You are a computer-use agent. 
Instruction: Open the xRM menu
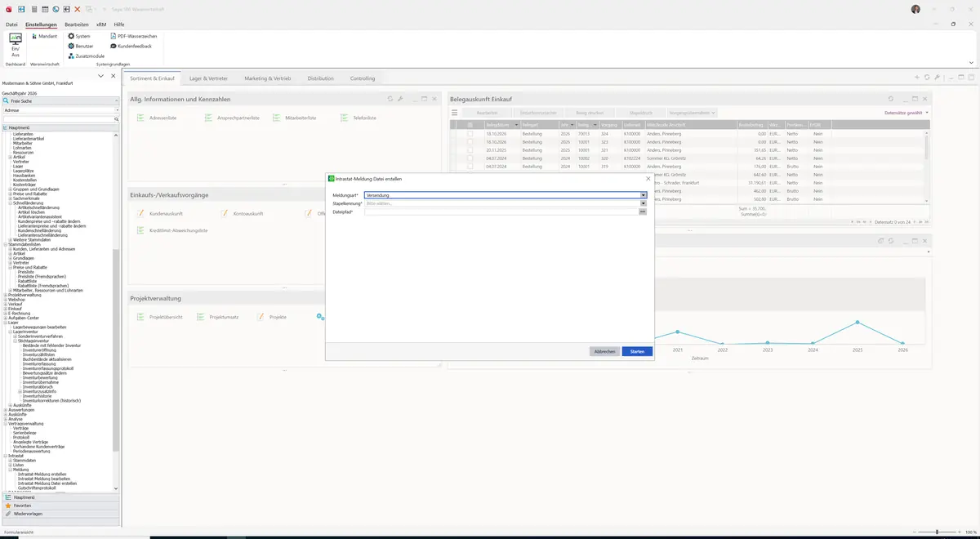[x=101, y=25]
